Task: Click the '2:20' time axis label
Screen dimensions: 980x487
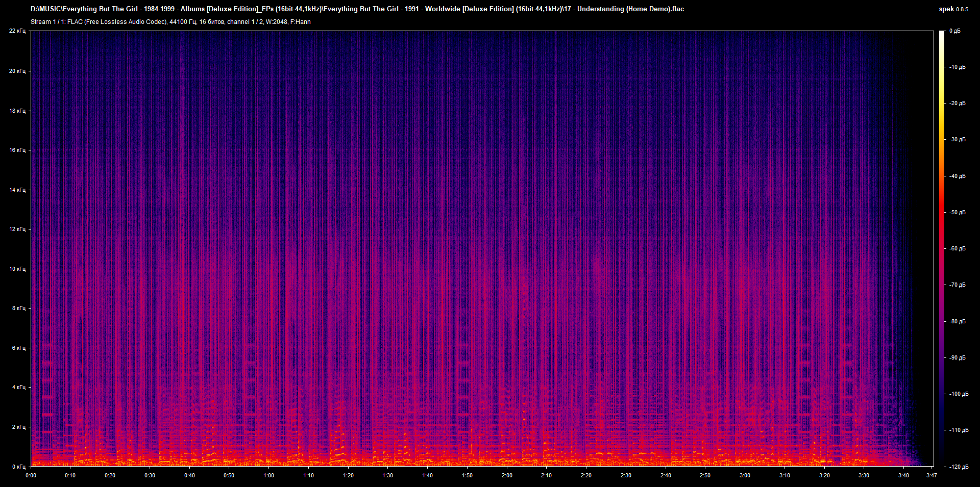Action: pos(586,475)
